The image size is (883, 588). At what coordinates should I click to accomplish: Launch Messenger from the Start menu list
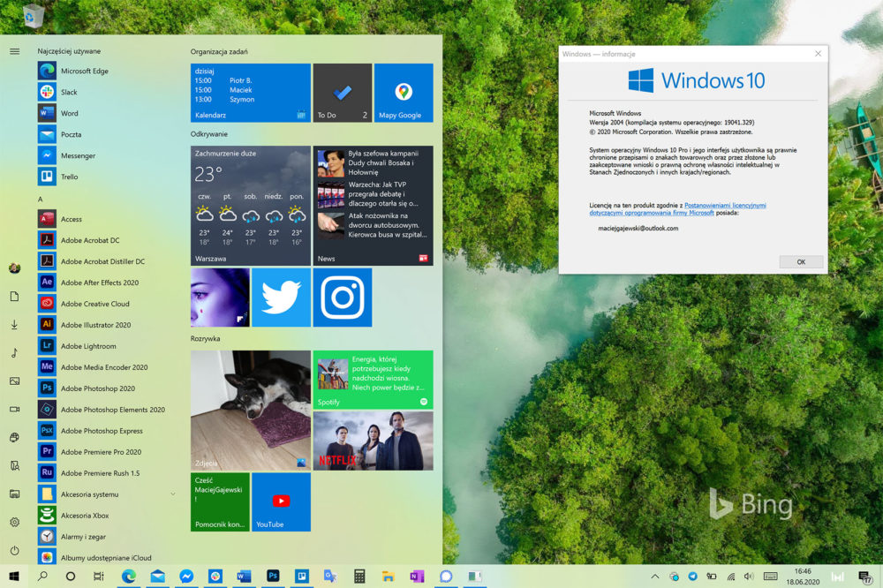point(107,155)
